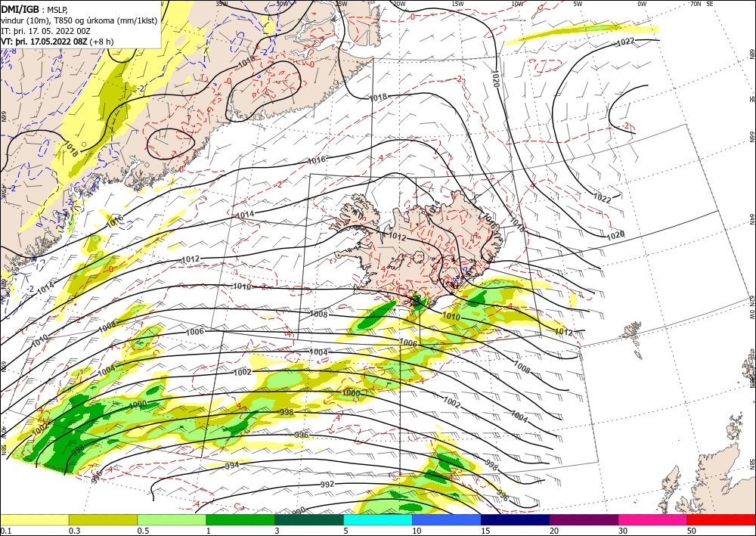Click the '30W' longitude label
The height and width of the screenshot is (536, 756).
tap(283, 3)
